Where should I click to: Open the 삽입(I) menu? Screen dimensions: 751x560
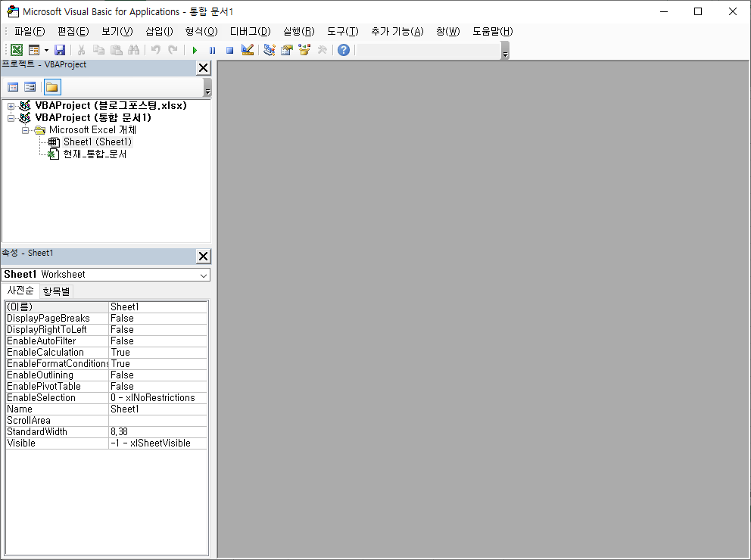(159, 32)
